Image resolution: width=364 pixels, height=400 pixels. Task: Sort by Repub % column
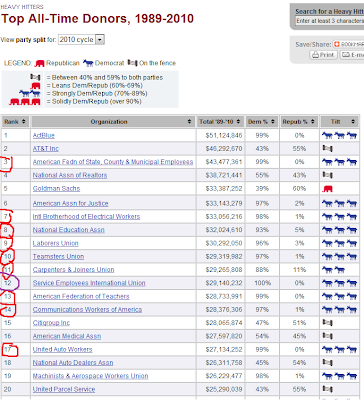[x=299, y=122]
